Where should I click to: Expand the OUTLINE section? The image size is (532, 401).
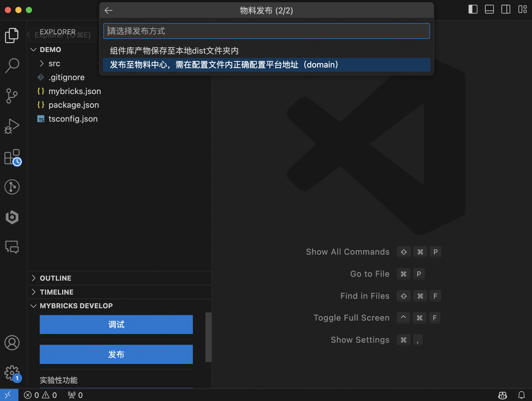click(119, 278)
